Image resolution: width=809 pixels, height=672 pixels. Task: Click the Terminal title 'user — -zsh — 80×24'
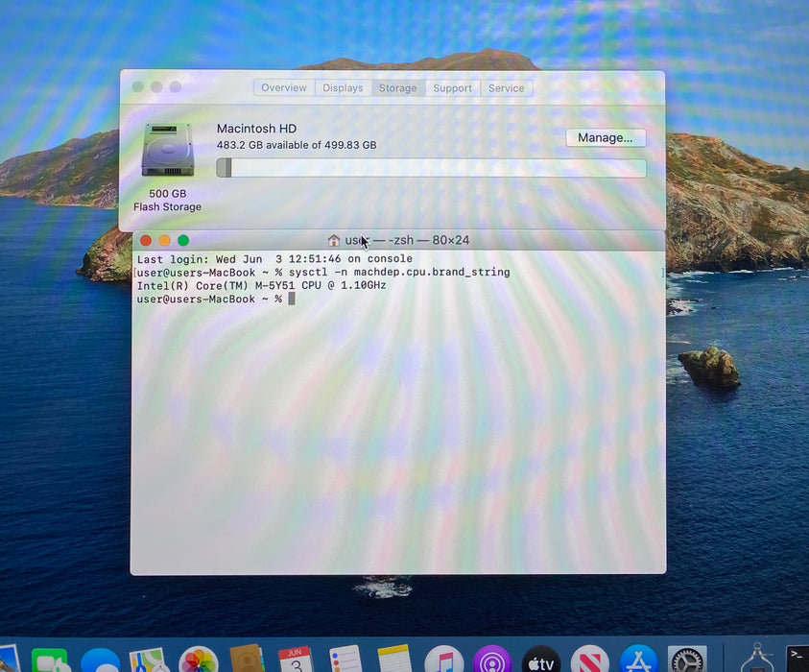(407, 241)
